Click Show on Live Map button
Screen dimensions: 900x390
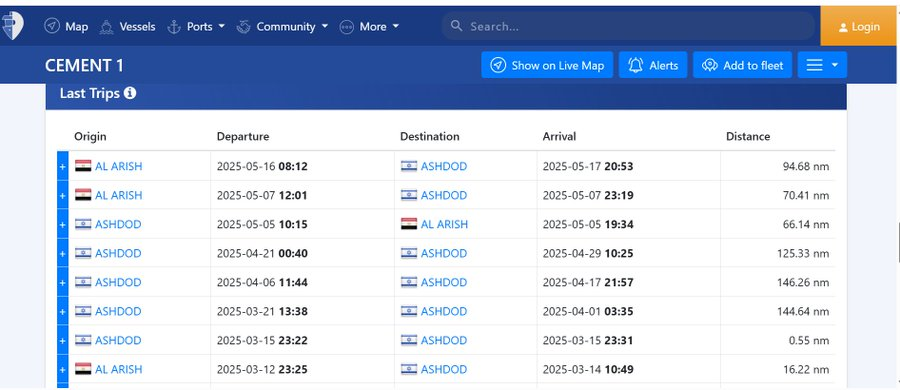547,65
